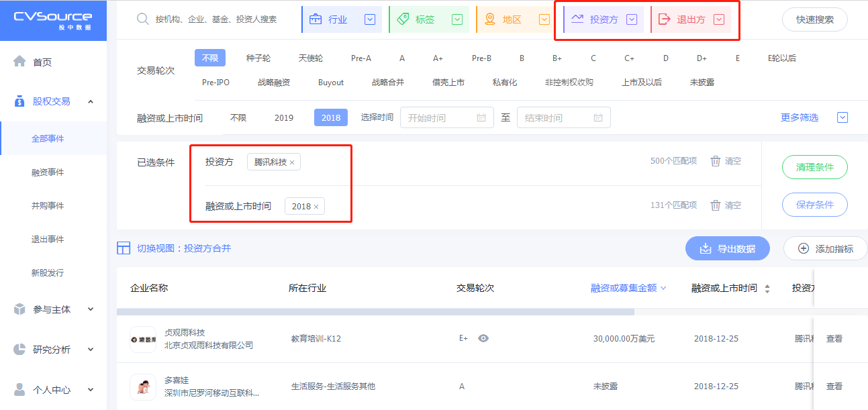Click the 保存条件 button
The image size is (868, 410).
click(x=814, y=205)
